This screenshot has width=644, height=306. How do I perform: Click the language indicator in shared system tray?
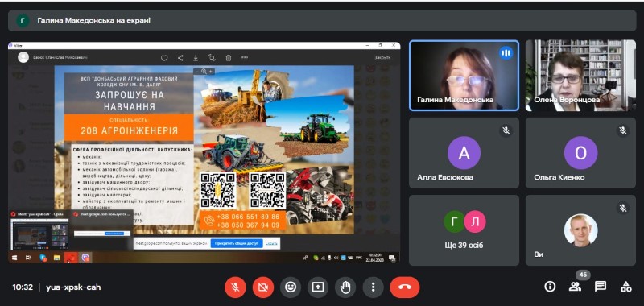[358, 258]
